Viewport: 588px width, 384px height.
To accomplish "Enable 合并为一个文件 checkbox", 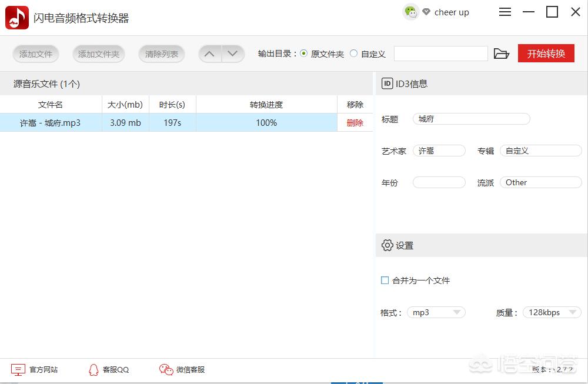I will point(385,281).
